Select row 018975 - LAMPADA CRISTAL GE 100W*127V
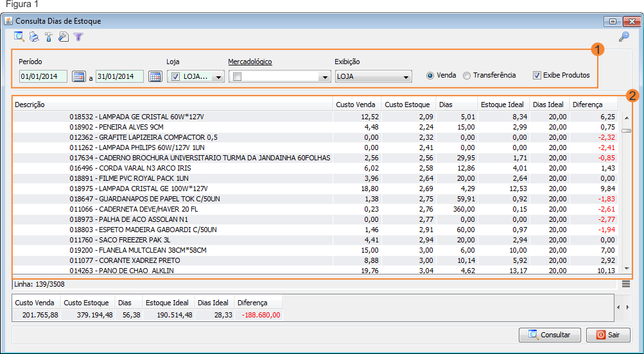 pos(315,189)
